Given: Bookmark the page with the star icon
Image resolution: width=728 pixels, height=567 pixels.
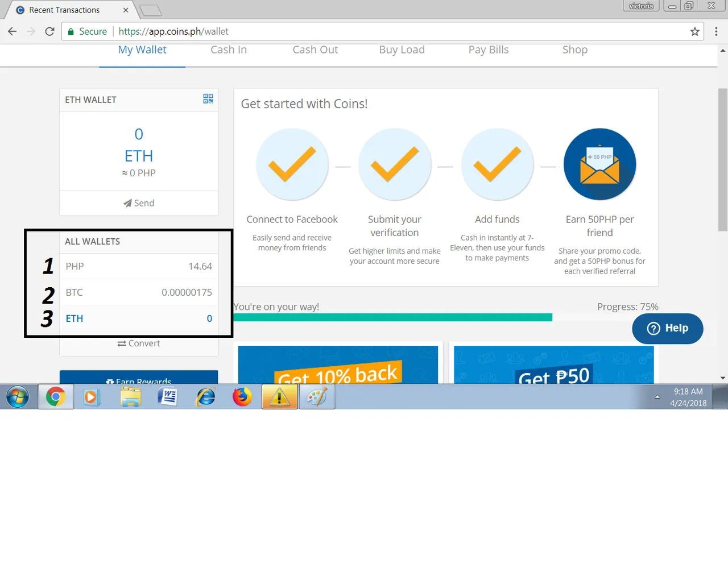Looking at the screenshot, I should pos(694,31).
